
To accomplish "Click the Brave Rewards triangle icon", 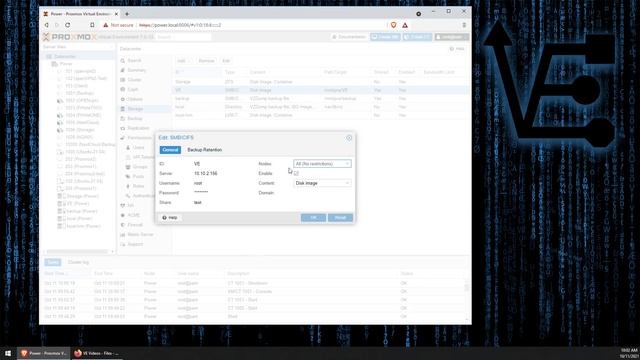I will (x=405, y=25).
